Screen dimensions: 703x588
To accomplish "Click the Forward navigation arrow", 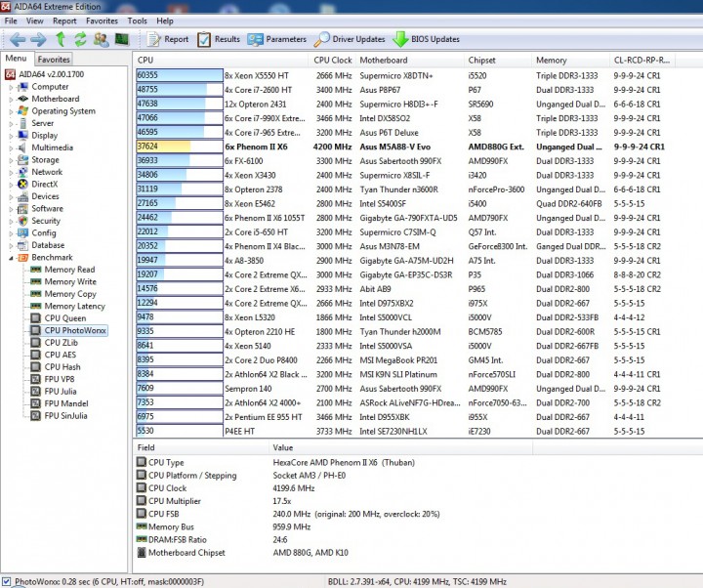I will pyautogui.click(x=38, y=39).
